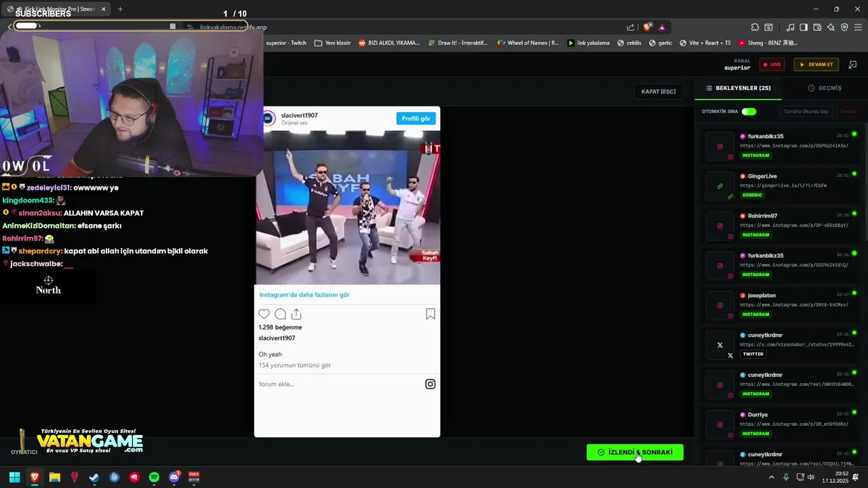868x488 pixels.
Task: Open the Windows Start menu
Action: [x=14, y=477]
